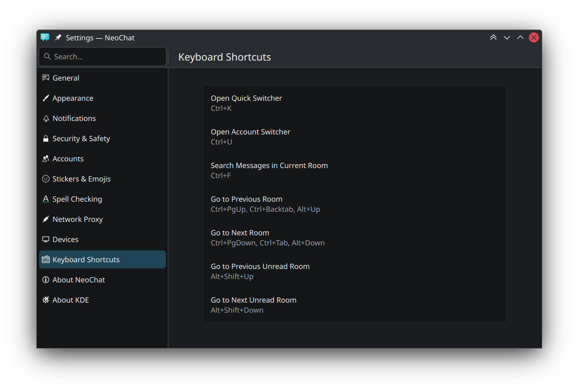Click the Accounts people icon

[46, 159]
